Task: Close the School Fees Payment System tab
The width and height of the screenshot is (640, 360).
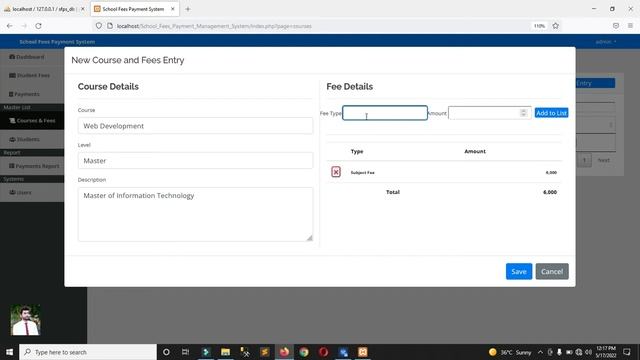Action: [x=173, y=9]
